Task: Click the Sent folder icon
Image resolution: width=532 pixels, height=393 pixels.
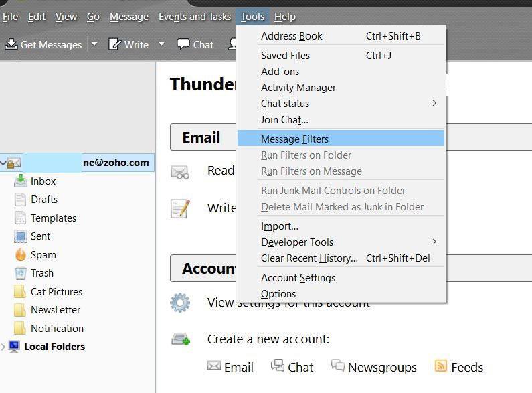Action: point(20,236)
